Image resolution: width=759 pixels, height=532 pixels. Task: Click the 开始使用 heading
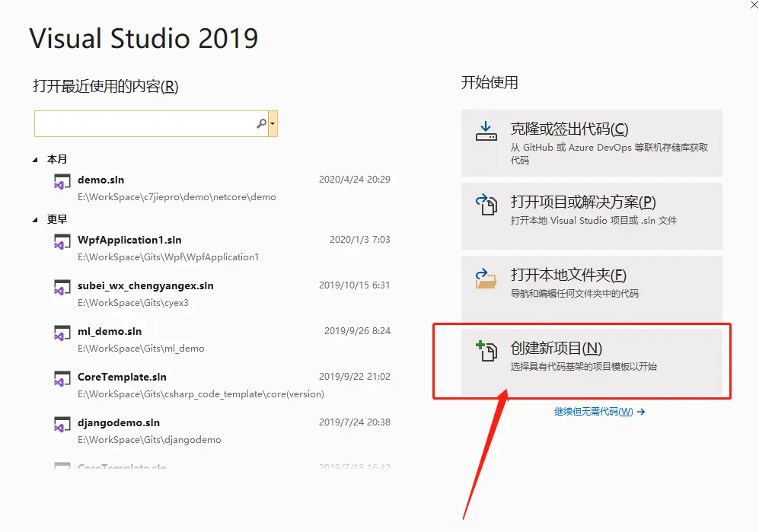point(490,83)
